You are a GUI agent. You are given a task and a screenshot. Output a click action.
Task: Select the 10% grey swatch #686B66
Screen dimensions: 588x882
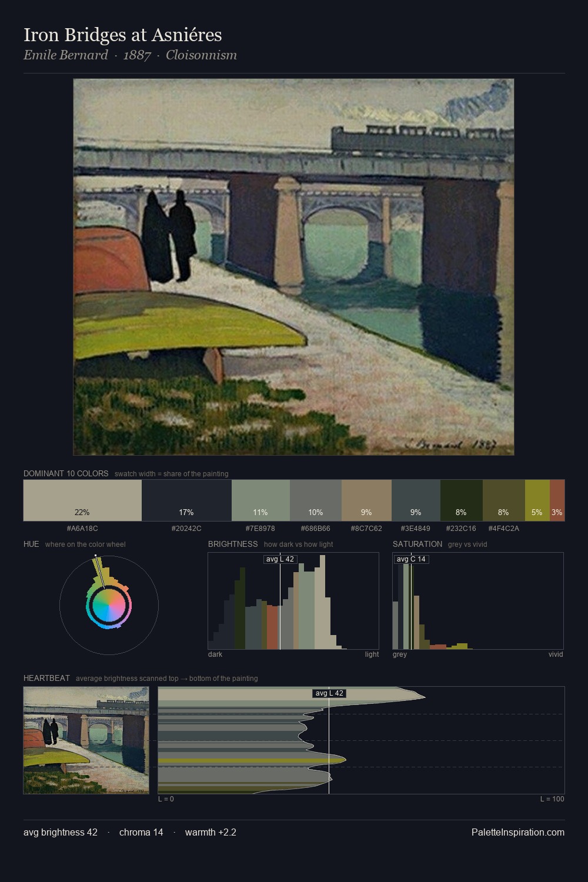316,500
